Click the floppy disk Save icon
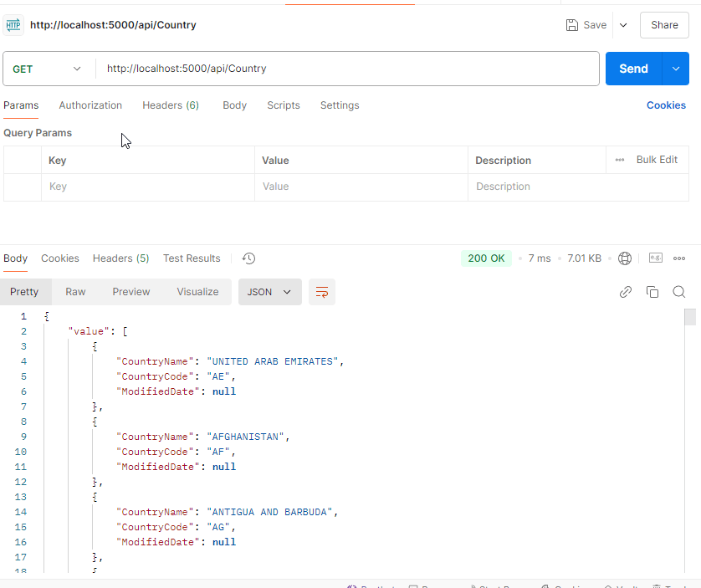The width and height of the screenshot is (701, 588). tap(572, 25)
